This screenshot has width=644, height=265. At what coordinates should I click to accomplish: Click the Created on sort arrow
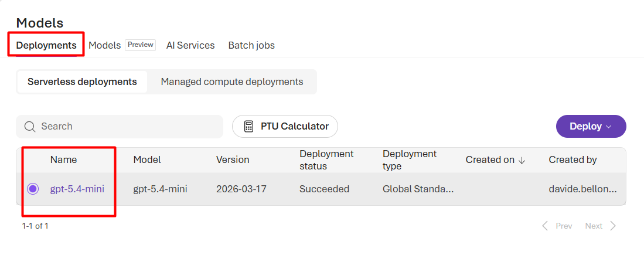tap(522, 160)
